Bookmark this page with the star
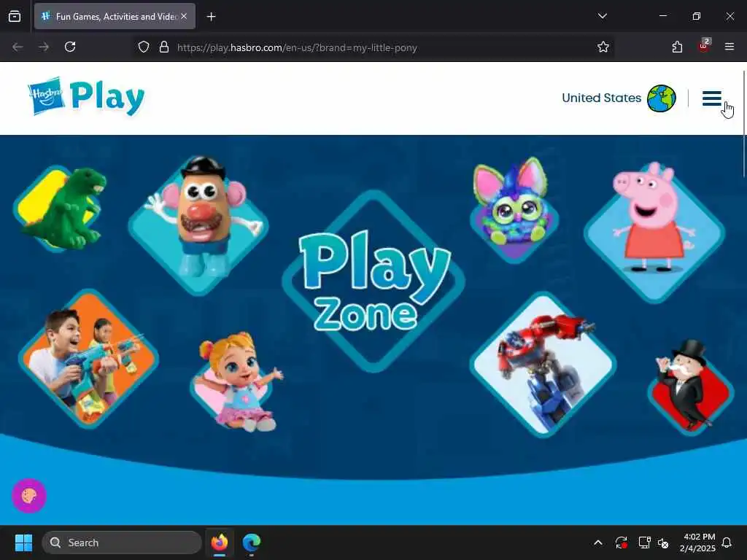 click(x=603, y=47)
